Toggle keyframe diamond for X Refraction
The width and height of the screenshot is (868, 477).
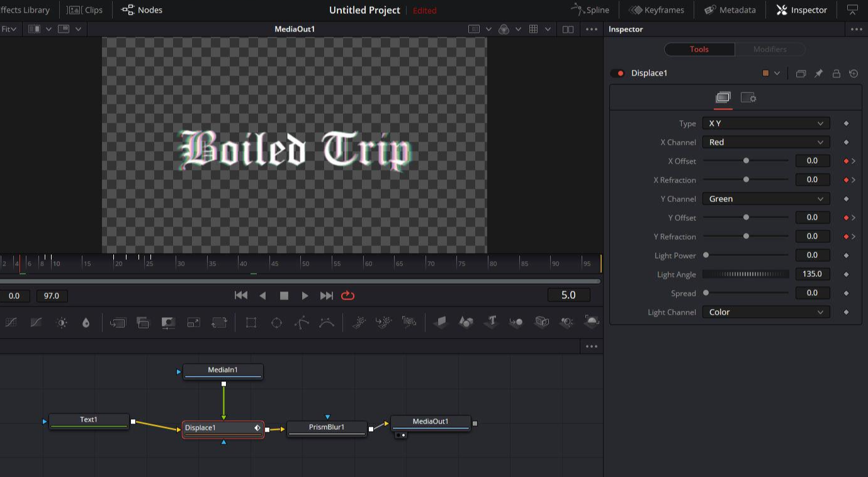[847, 180]
